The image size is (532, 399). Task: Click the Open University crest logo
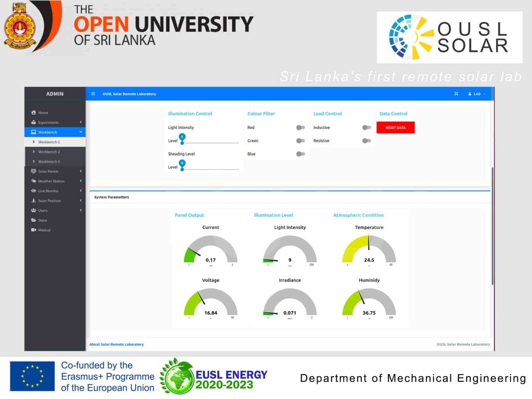pos(20,26)
